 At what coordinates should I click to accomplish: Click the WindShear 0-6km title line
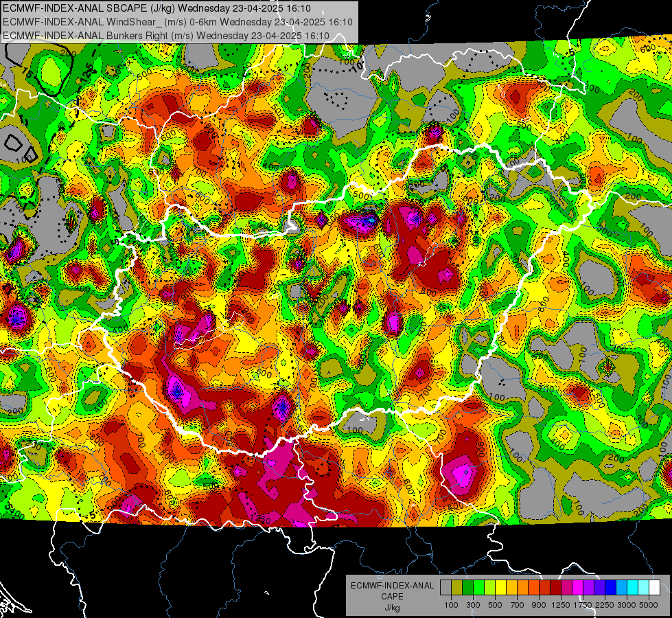177,22
